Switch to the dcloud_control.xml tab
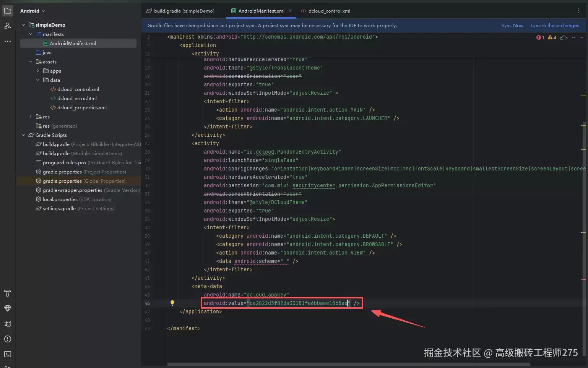Image resolution: width=588 pixels, height=368 pixels. tap(325, 11)
